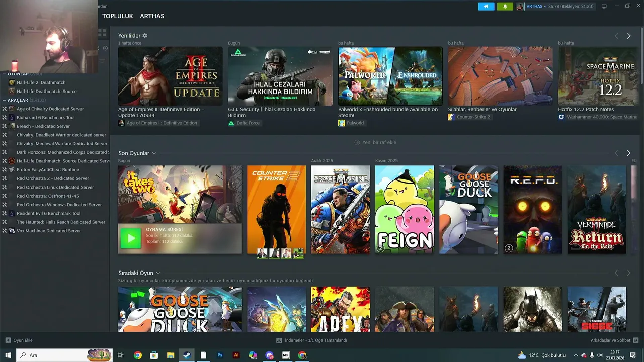
Task: Open Adobe Illustrator from the taskbar
Action: tap(236, 355)
